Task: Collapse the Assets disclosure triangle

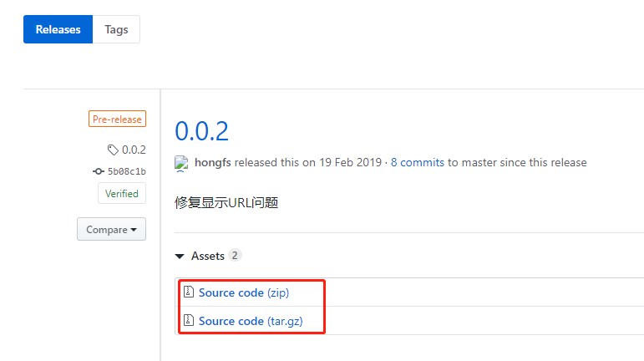Action: (180, 257)
